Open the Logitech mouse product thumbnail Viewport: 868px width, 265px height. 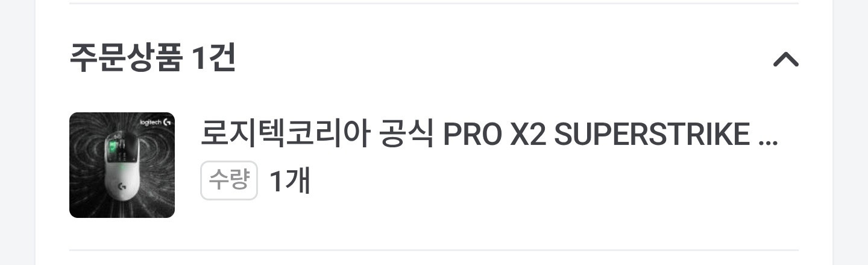122,165
